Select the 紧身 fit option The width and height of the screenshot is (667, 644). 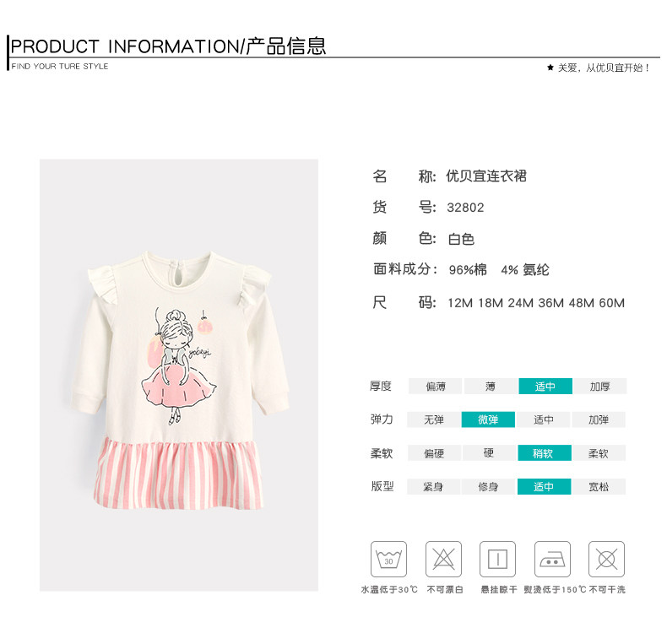(433, 487)
